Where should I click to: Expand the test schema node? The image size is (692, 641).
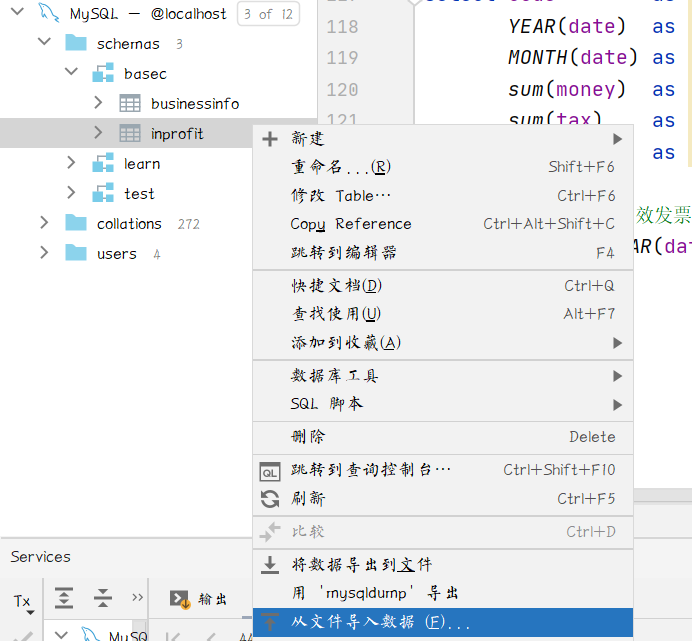coord(71,192)
